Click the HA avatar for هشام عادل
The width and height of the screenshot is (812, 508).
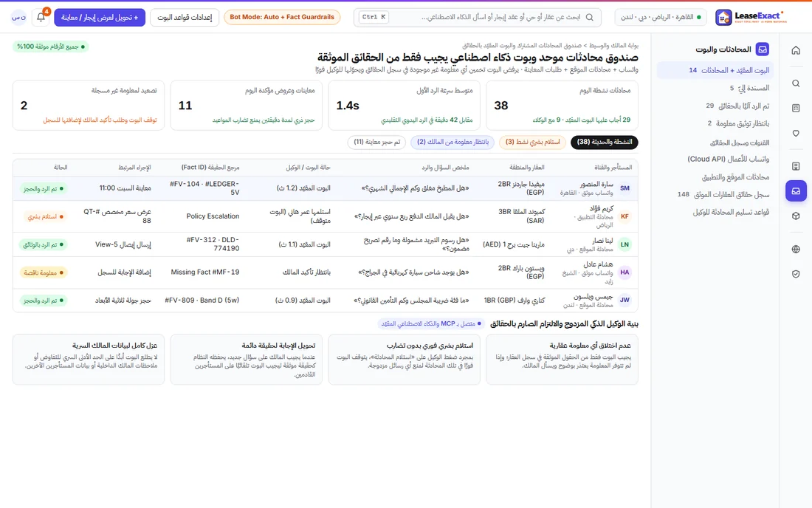coord(625,272)
